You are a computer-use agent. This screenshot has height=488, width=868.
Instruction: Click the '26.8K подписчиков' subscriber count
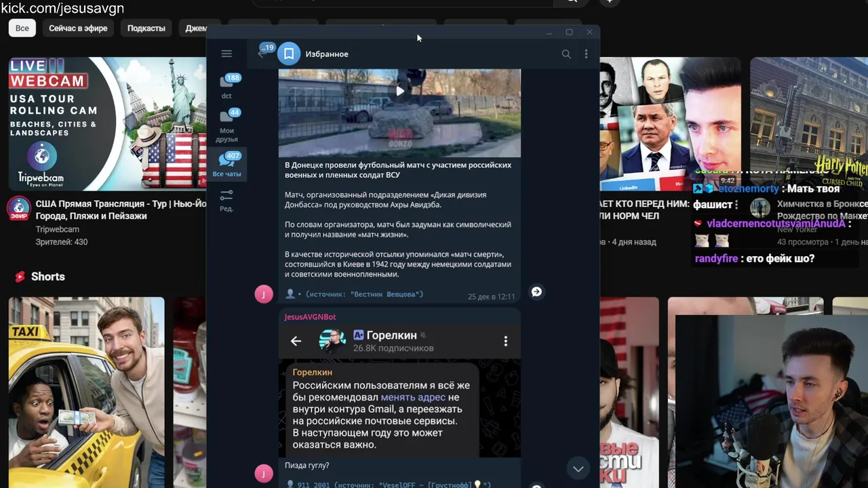(393, 348)
